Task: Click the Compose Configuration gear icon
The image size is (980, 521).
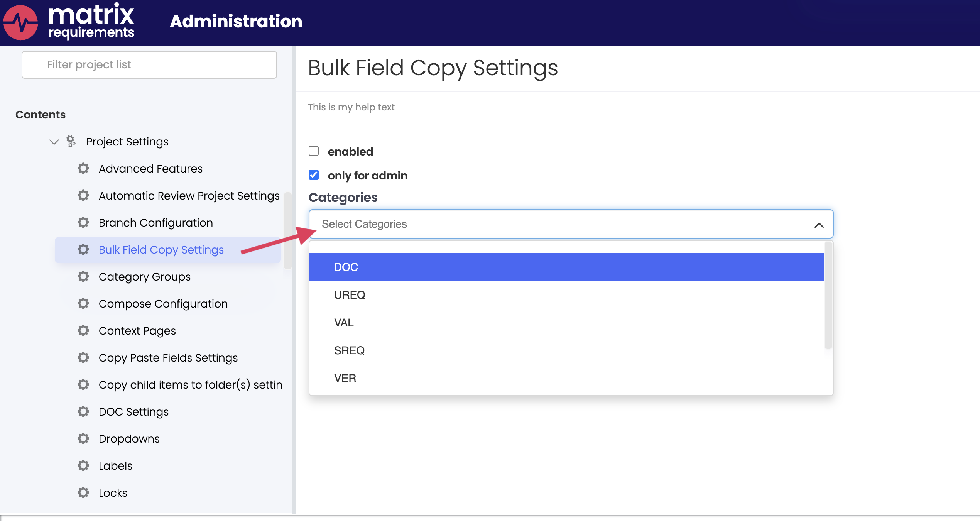Action: 85,303
